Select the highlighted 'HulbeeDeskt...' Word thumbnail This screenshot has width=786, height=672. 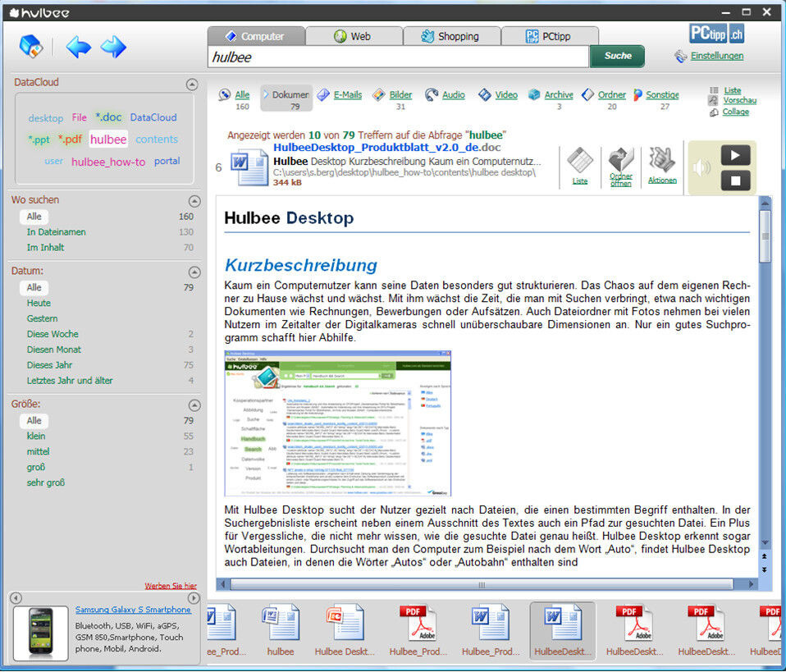[563, 630]
